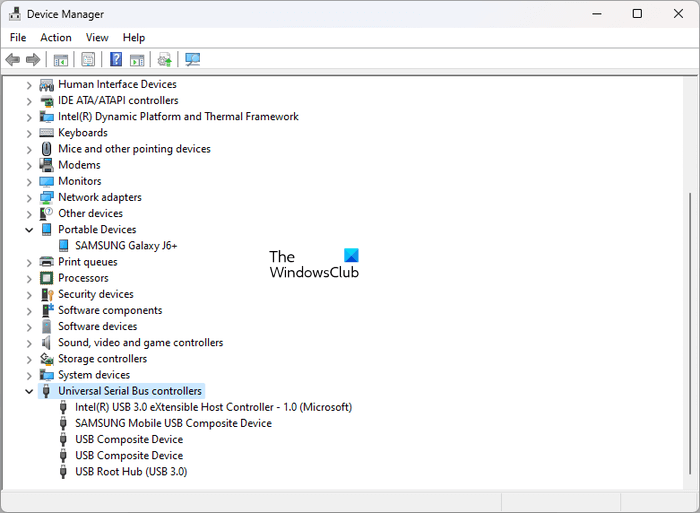Collapse the Universal Serial Bus controllers node
The image size is (700, 513).
coord(29,392)
